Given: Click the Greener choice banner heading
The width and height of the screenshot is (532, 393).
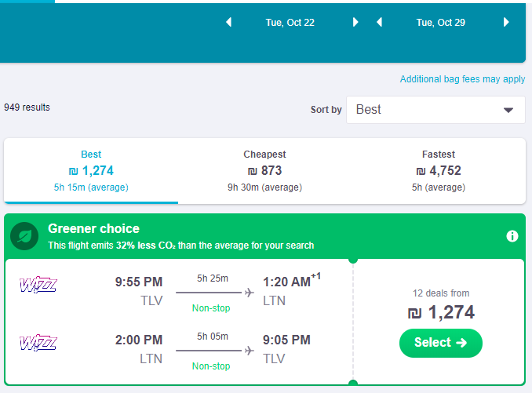Looking at the screenshot, I should (x=94, y=229).
